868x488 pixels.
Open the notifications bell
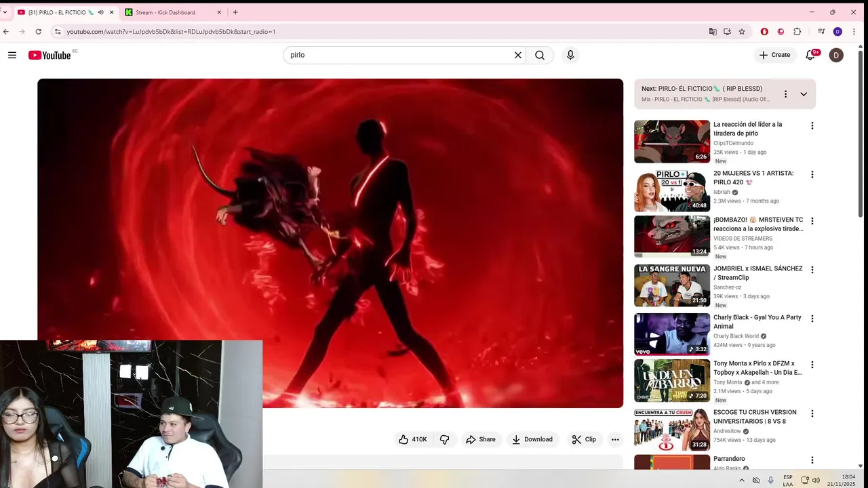click(x=810, y=55)
